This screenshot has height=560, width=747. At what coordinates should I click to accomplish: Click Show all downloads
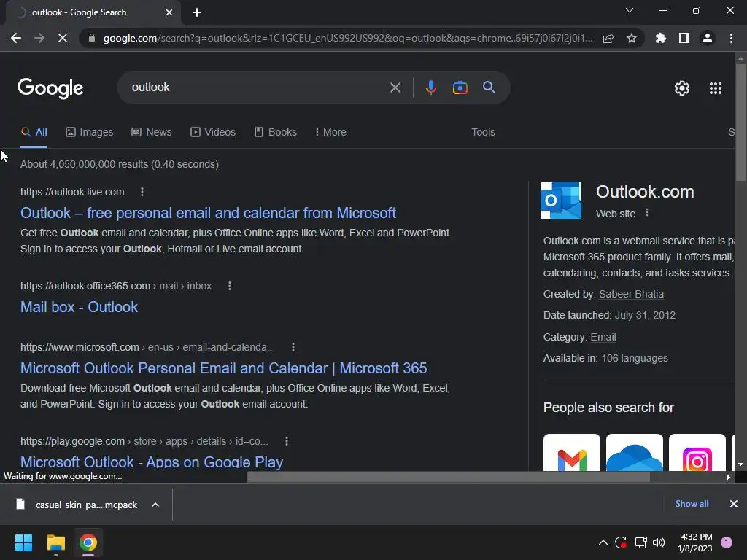(692, 504)
